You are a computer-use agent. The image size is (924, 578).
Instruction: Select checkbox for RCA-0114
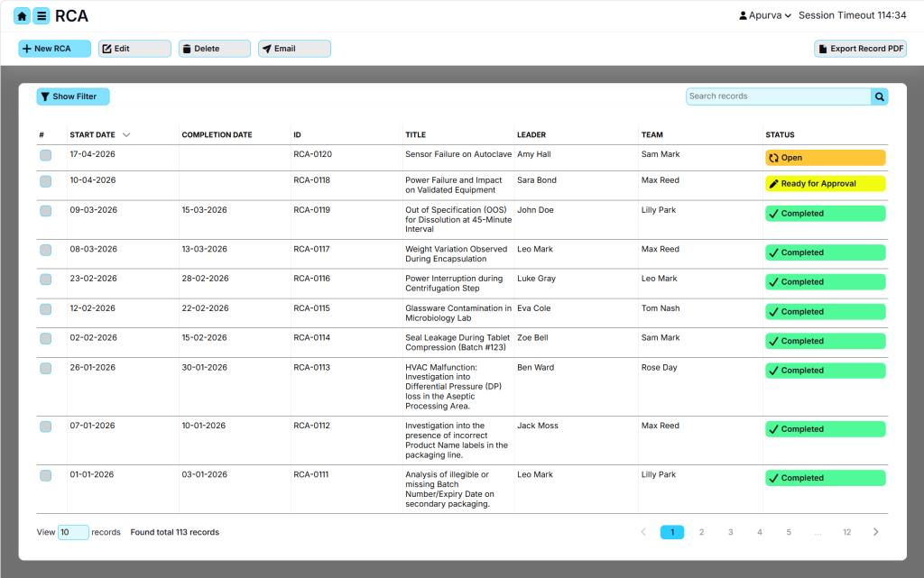tap(45, 338)
